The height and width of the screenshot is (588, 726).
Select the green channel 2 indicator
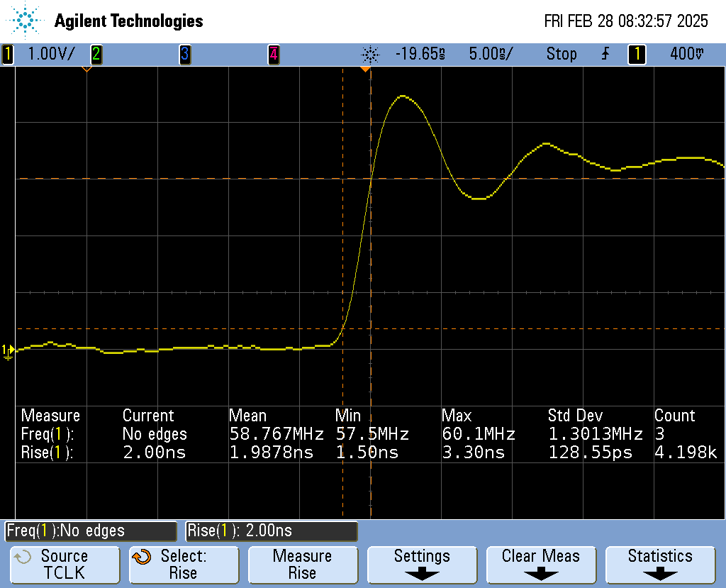pos(96,54)
